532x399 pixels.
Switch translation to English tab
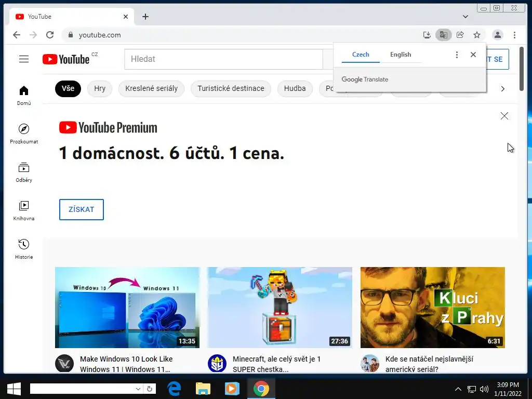[x=401, y=55]
